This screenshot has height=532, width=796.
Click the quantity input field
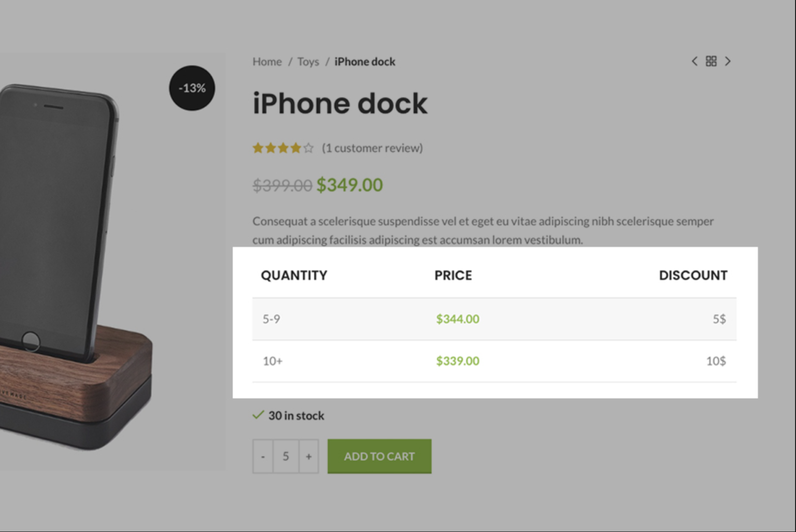point(286,456)
